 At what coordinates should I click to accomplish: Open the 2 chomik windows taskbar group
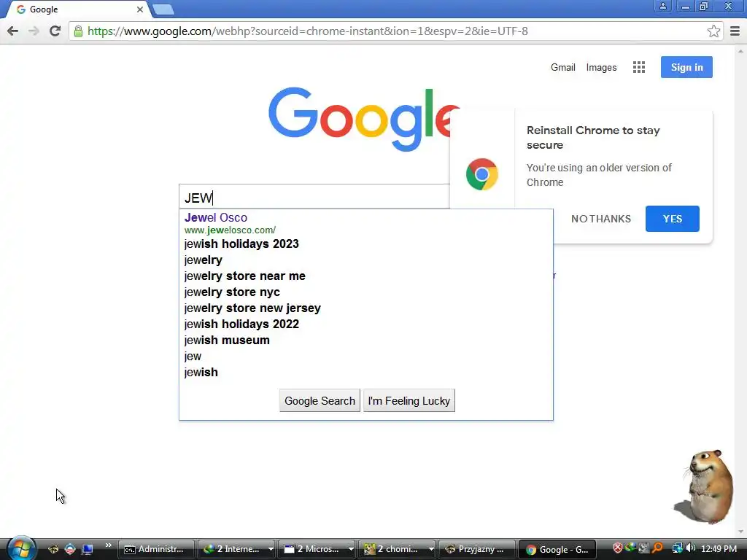coord(396,549)
